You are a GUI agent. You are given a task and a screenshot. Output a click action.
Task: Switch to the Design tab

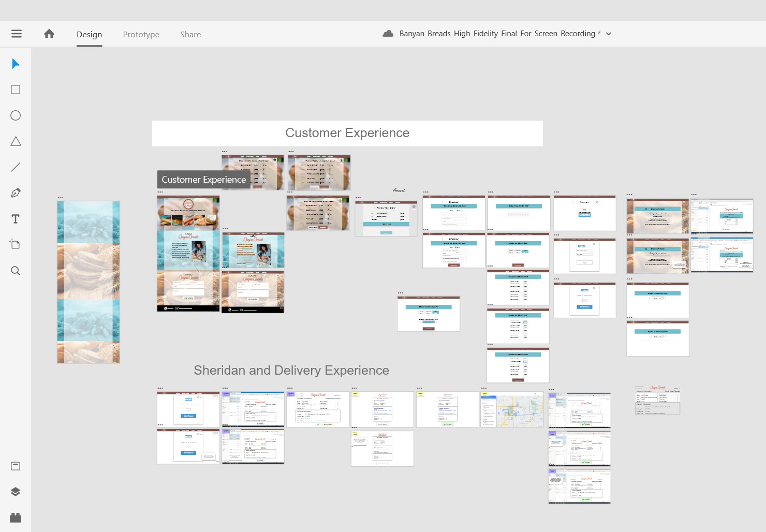pos(89,34)
